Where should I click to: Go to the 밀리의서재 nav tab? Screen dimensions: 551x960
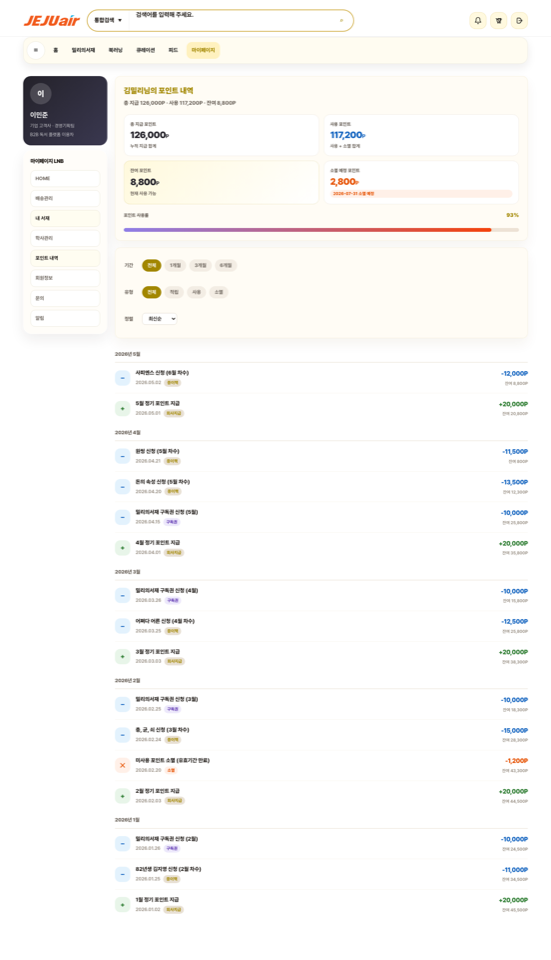[x=83, y=50]
